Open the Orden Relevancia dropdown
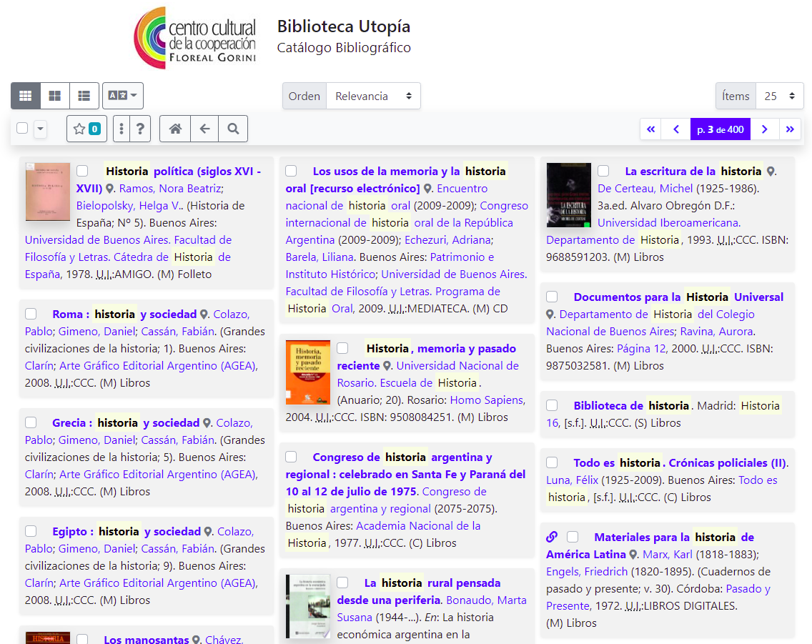This screenshot has height=644, width=812. pos(373,96)
